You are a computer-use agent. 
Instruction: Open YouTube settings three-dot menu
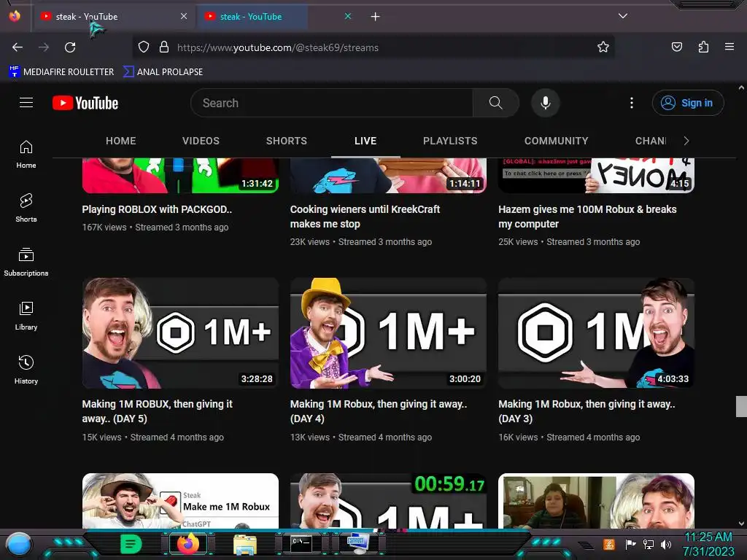(x=632, y=103)
